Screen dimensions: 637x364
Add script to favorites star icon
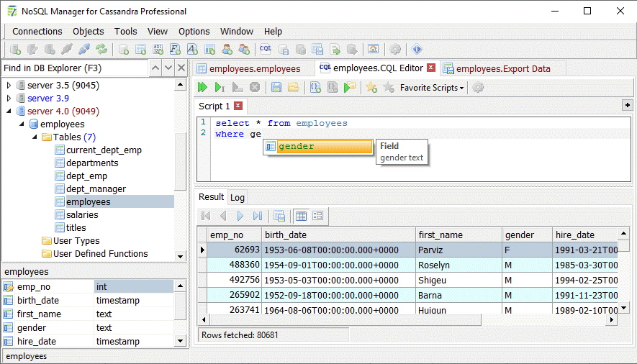click(371, 87)
